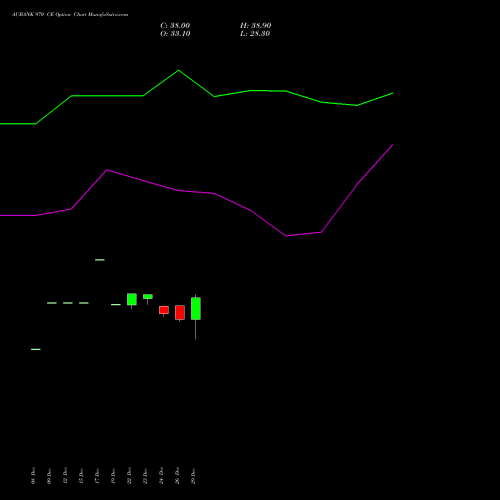The width and height of the screenshot is (500, 500).
Task: Click the red candlestick above 26 Dec
Action: pos(180,313)
